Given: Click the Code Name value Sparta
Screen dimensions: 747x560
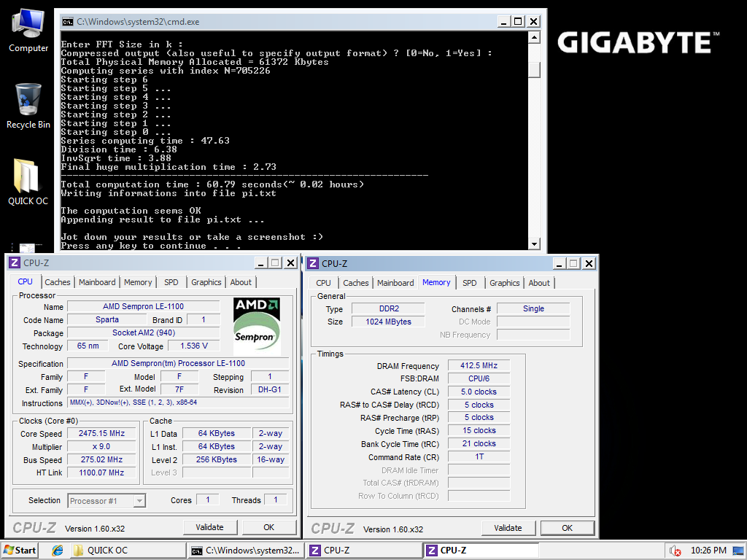Looking at the screenshot, I should coord(107,319).
